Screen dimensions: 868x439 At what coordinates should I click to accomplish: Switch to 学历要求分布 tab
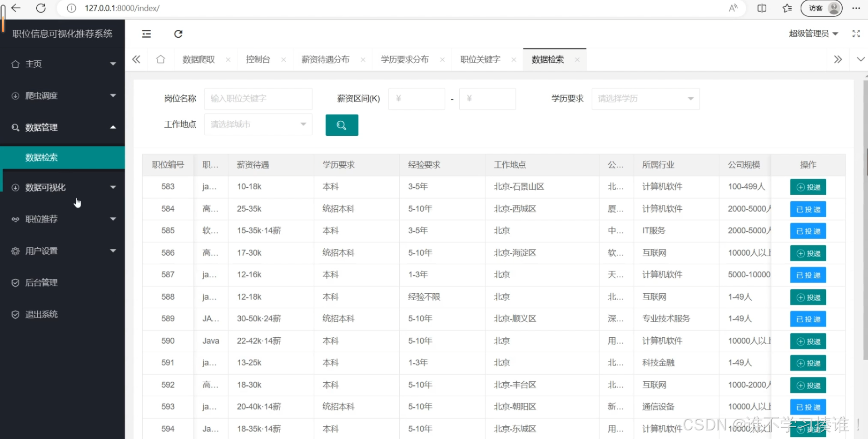tap(405, 59)
